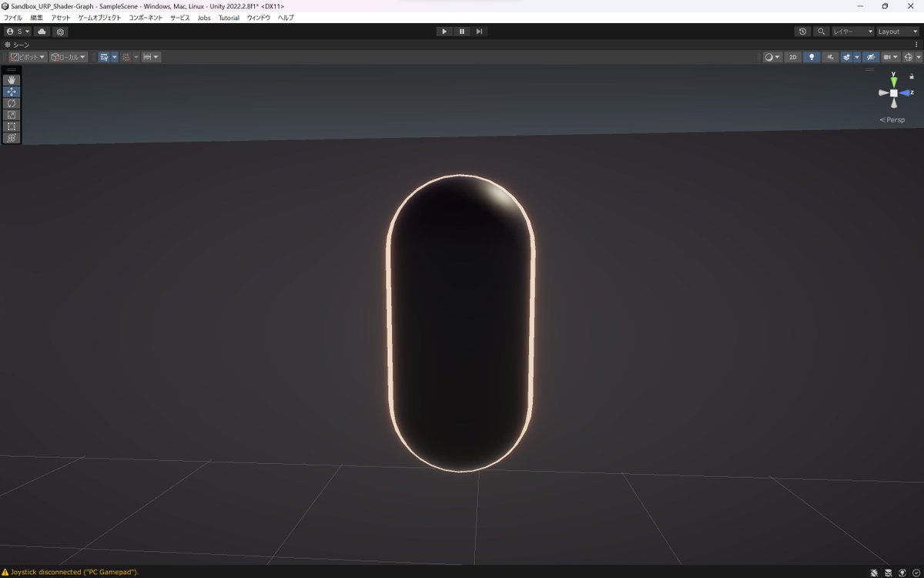
Task: Switch the Scene view to 2D mode
Action: (792, 56)
